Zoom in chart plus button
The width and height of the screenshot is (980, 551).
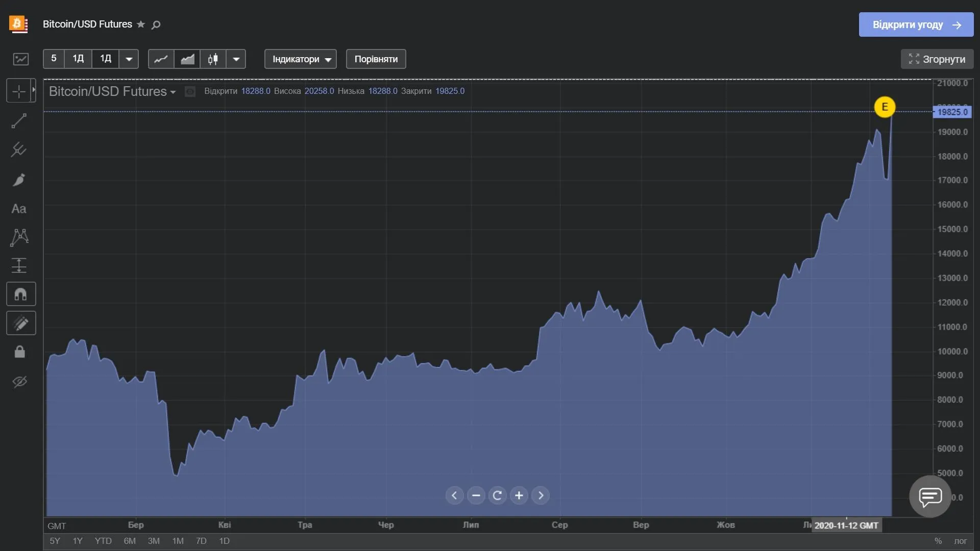tap(519, 495)
